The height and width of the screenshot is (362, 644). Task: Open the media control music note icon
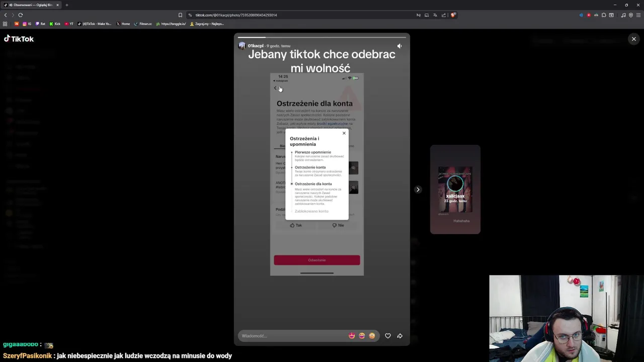coord(623,15)
